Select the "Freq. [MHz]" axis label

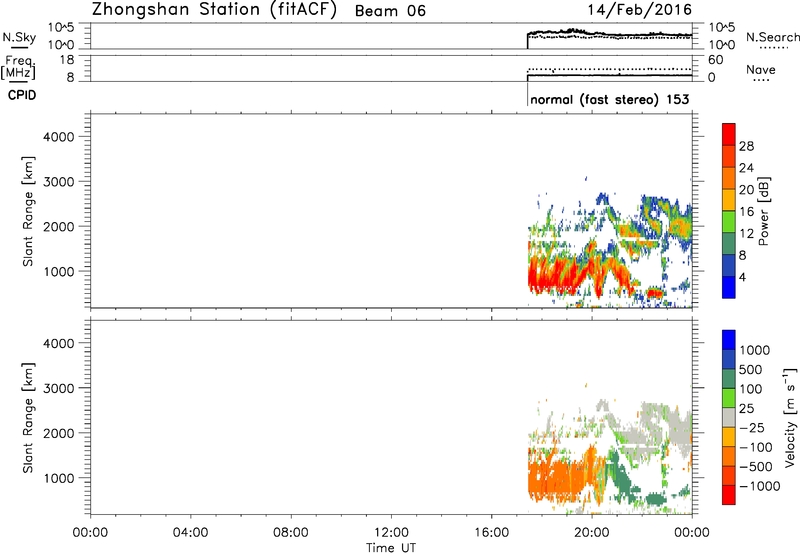click(x=18, y=67)
